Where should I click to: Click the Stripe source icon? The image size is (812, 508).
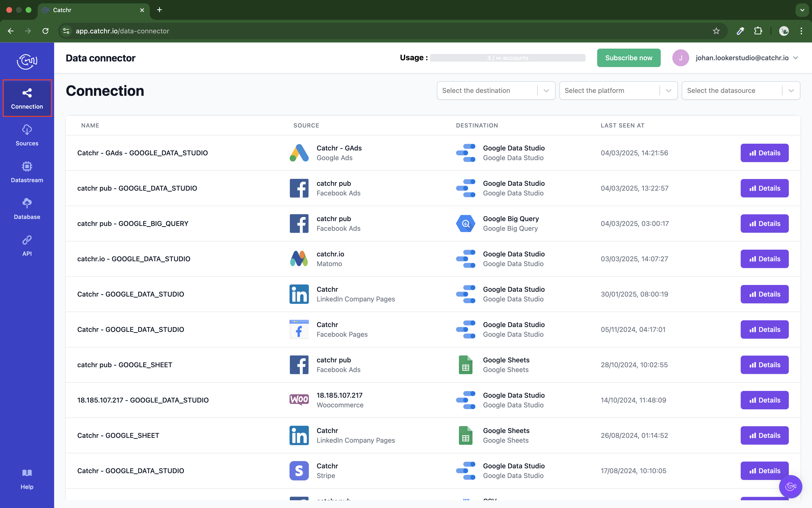click(x=299, y=471)
